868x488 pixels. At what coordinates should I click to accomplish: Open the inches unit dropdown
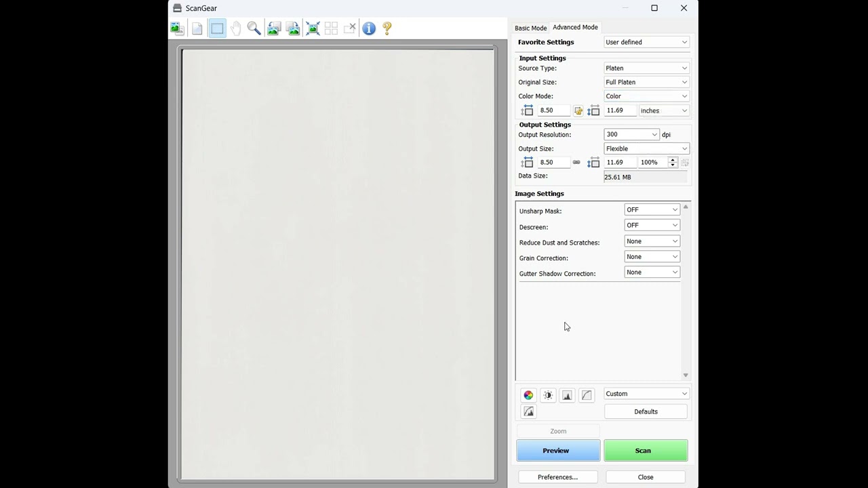pyautogui.click(x=664, y=110)
